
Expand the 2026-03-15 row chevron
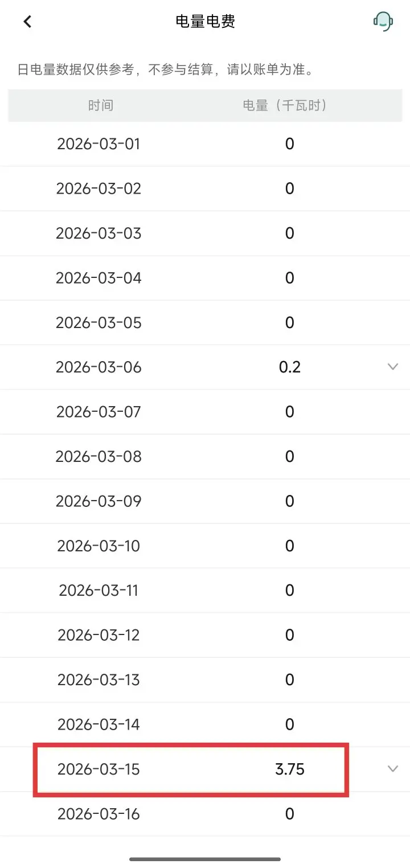click(392, 769)
